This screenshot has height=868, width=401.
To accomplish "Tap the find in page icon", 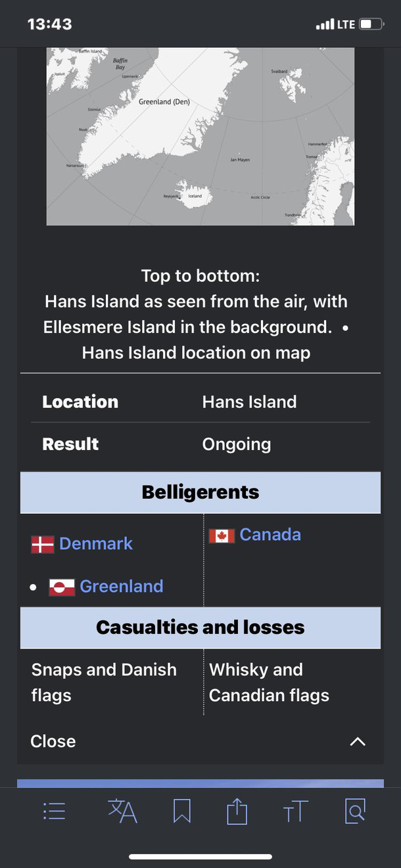I will coord(355,812).
